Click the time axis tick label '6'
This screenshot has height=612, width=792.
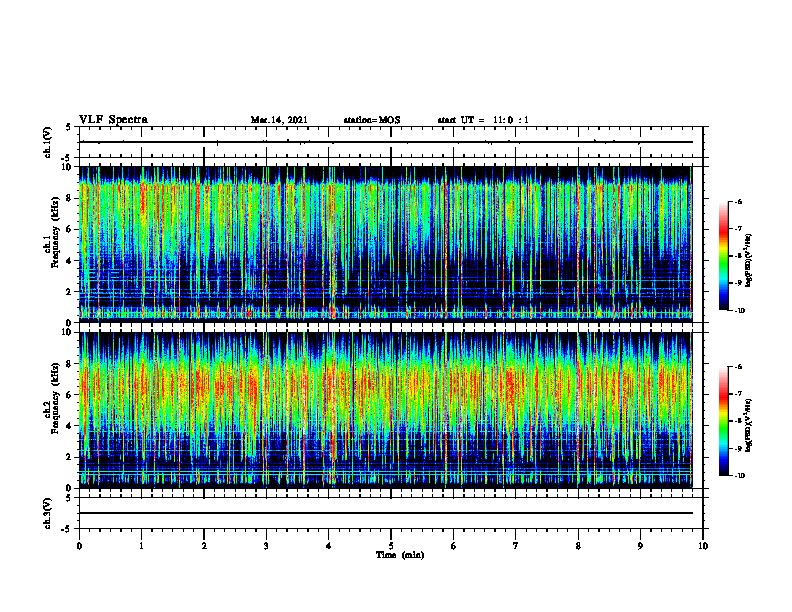(454, 546)
